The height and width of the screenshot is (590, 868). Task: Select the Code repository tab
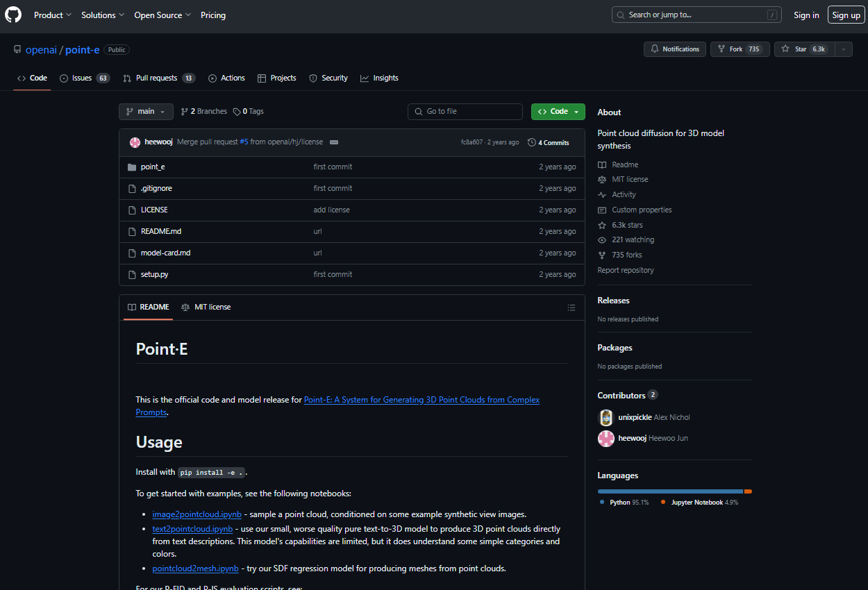click(32, 78)
